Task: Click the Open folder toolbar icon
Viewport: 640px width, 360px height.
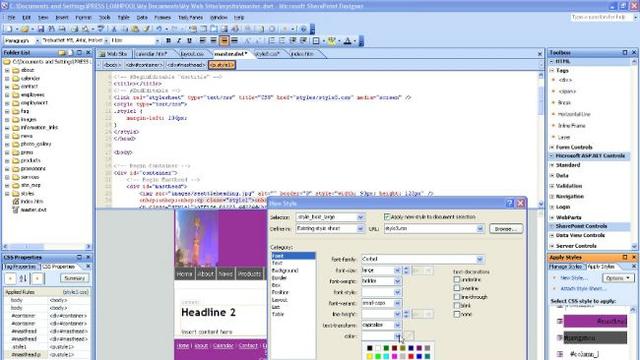Action: click(x=25, y=29)
